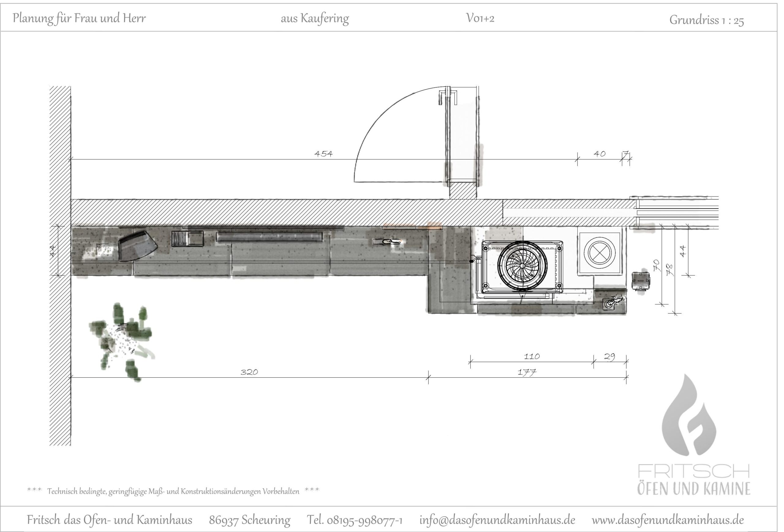Click the "aus Kaufering" header text
This screenshot has width=784, height=532.
point(315,19)
